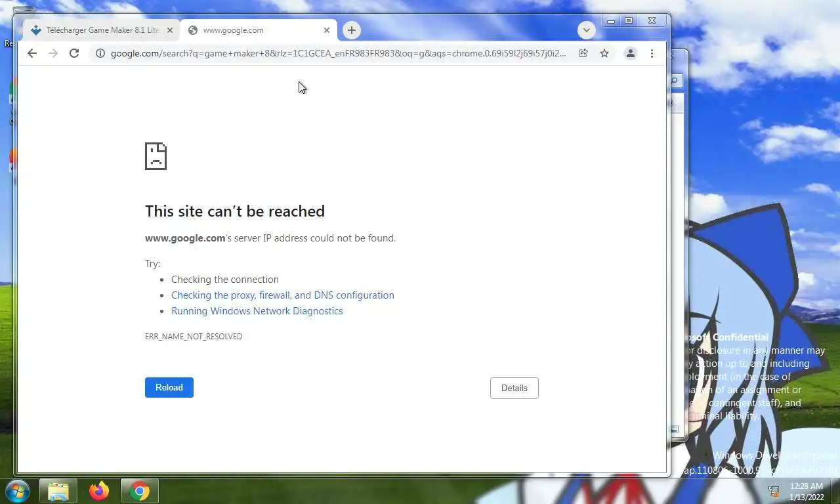Image resolution: width=840 pixels, height=504 pixels.
Task: Select the ERR_NAME_NOT_RESOLVED text
Action: coord(194,337)
